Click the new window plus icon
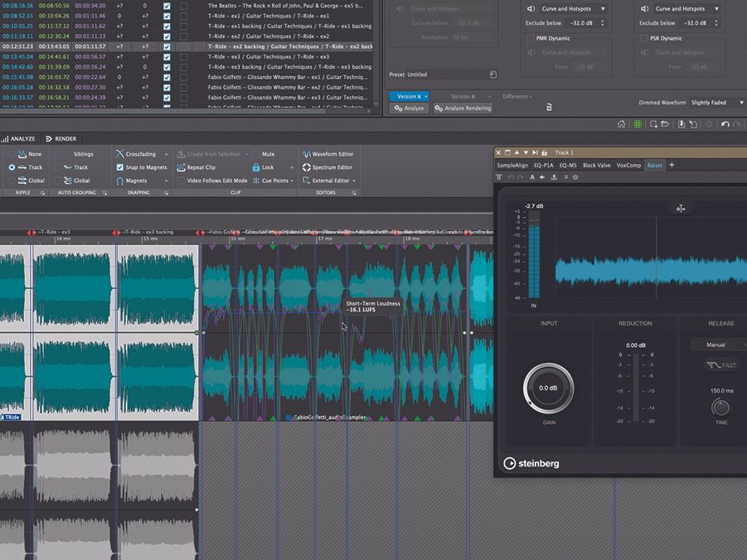747x560 pixels. (653, 124)
